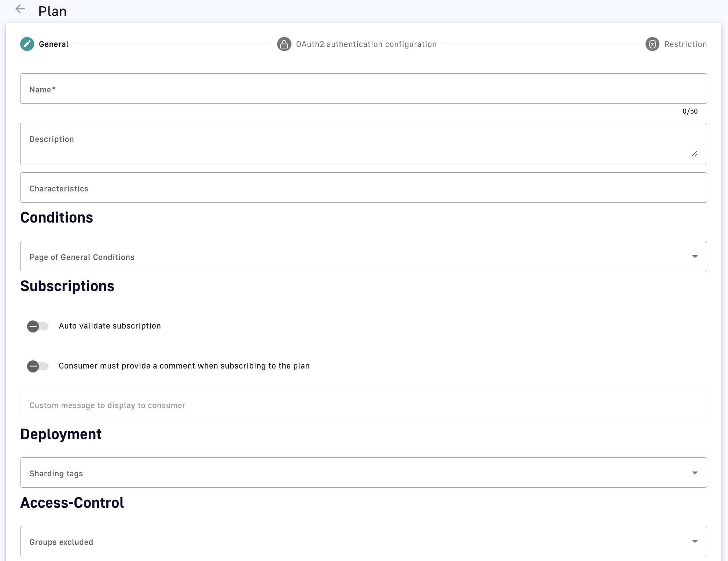
Task: Go to OAuth2 authentication configuration step
Action: pos(366,44)
